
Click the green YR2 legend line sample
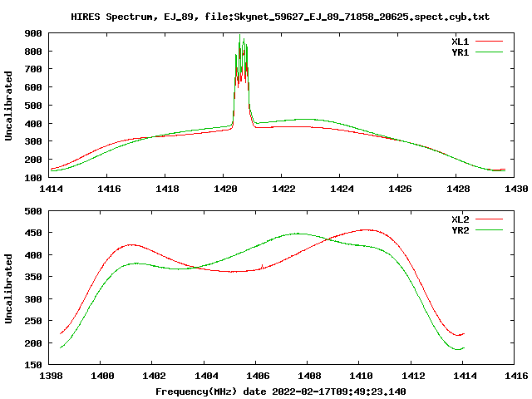[x=489, y=230]
